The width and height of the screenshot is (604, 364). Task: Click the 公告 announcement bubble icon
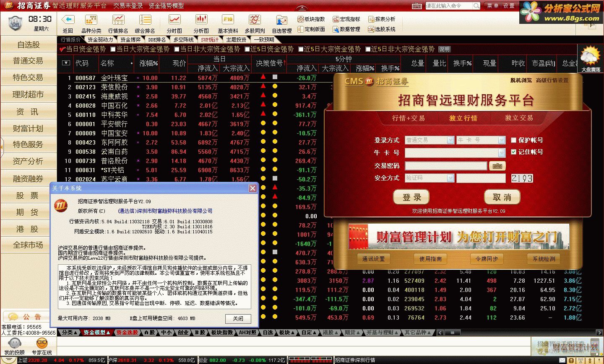pyautogui.click(x=13, y=317)
